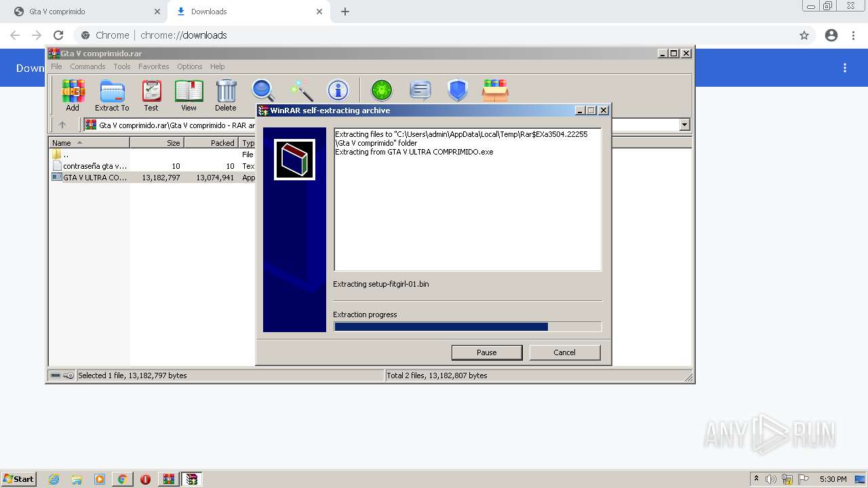Click the Test archive icon
868x488 pixels.
(151, 95)
